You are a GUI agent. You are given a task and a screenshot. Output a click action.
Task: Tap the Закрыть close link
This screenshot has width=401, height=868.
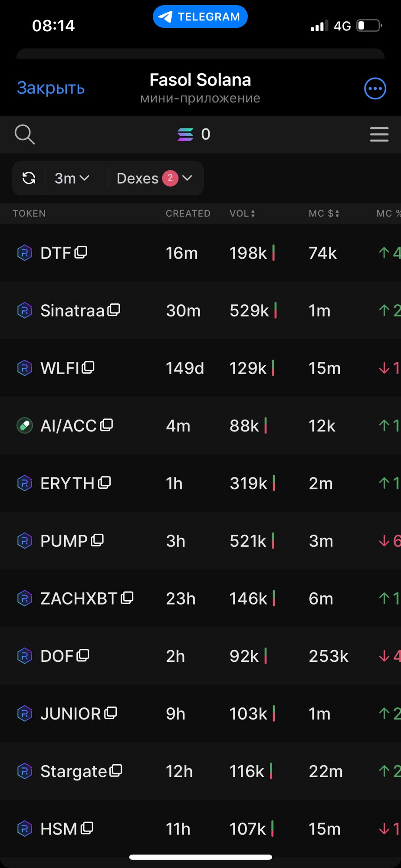[51, 88]
